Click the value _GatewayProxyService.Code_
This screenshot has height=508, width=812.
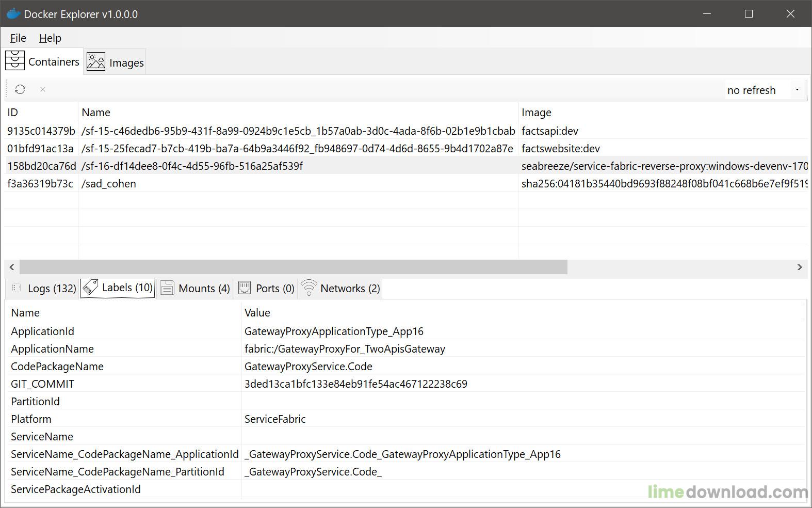pyautogui.click(x=313, y=471)
